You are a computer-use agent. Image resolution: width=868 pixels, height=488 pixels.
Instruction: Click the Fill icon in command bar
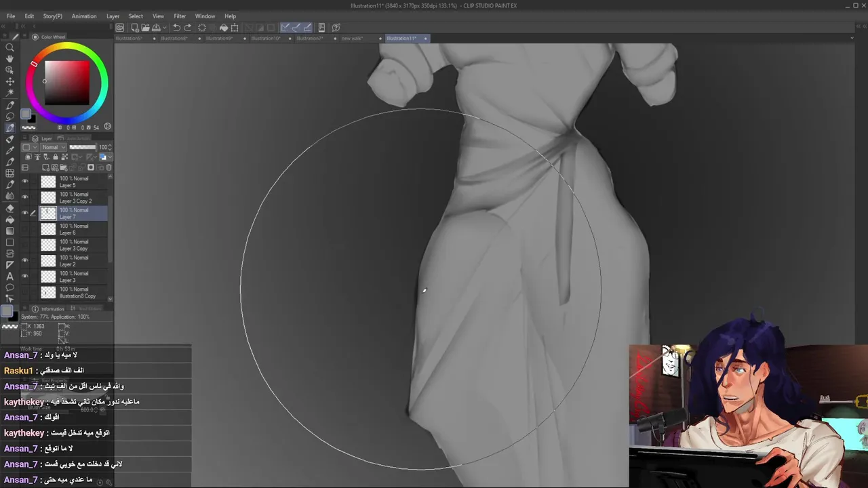[223, 28]
